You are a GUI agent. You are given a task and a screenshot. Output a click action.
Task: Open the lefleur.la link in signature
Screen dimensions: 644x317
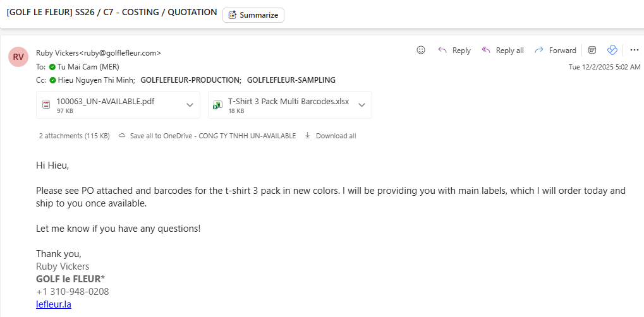(x=54, y=304)
